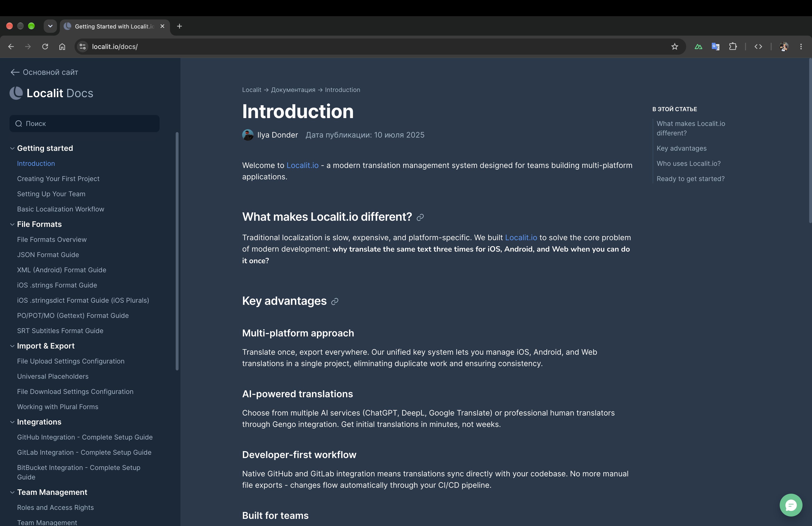Viewport: 812px width, 526px height.
Task: Open the live chat bubble
Action: (x=790, y=505)
